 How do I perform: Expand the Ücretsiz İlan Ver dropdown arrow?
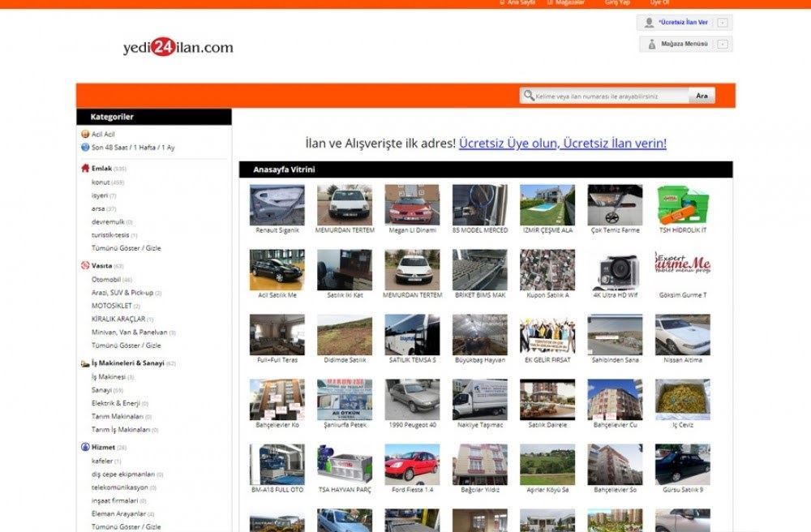pos(723,23)
